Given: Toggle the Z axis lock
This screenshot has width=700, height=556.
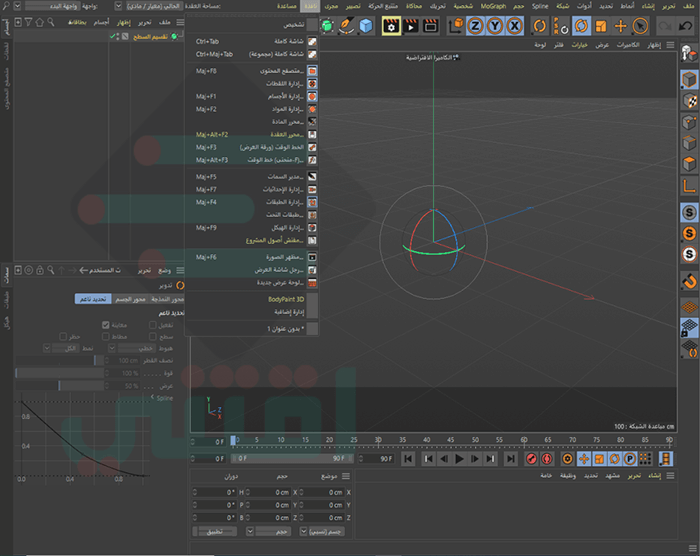Looking at the screenshot, I should click(x=475, y=26).
